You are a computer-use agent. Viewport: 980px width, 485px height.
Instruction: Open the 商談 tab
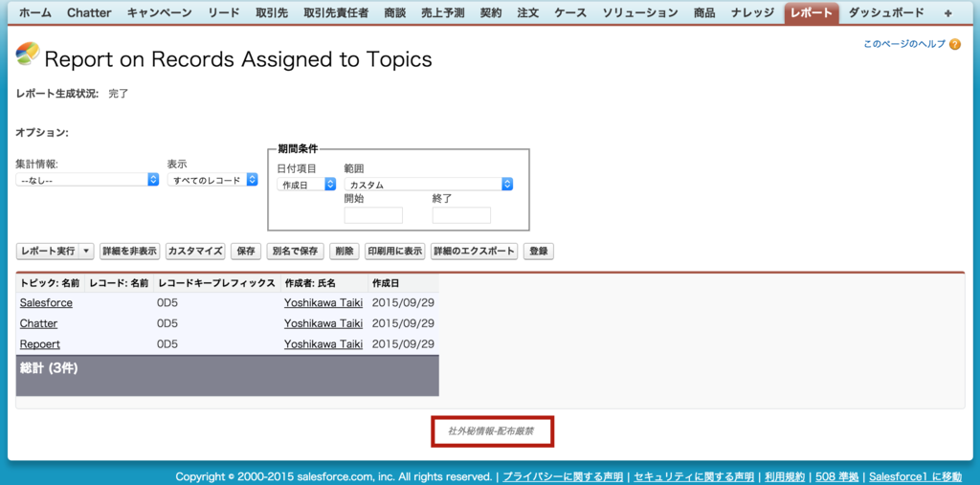click(x=395, y=13)
